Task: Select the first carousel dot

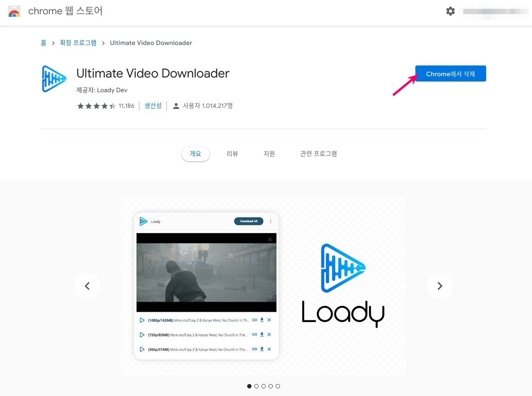Action: click(x=249, y=386)
